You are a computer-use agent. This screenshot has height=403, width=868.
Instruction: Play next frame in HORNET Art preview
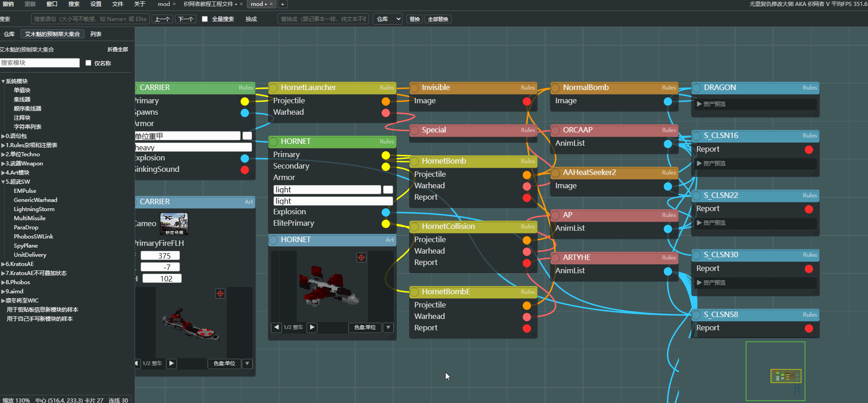click(x=312, y=327)
